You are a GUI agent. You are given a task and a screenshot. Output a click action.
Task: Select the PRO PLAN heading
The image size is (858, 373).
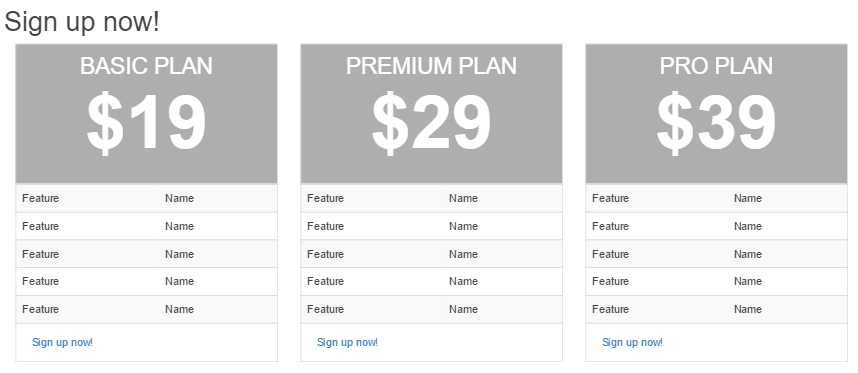pos(716,66)
